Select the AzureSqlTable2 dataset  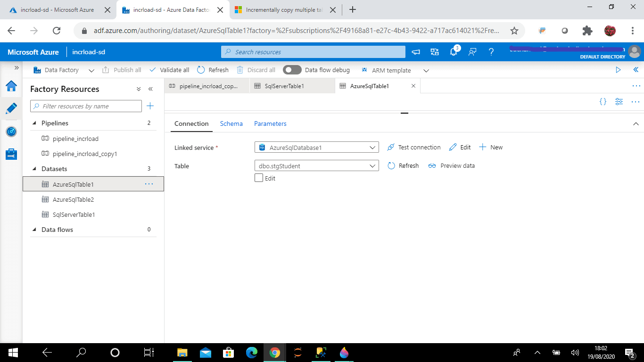[73, 199]
